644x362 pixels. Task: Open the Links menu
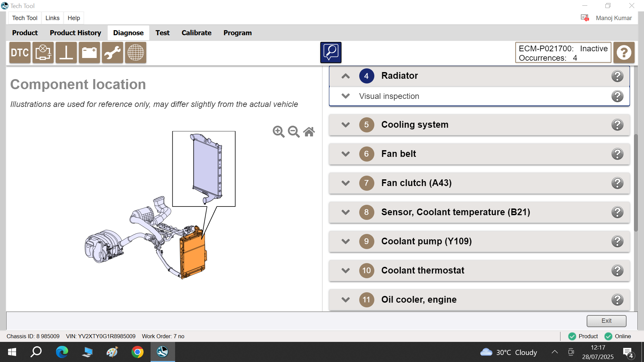(52, 18)
